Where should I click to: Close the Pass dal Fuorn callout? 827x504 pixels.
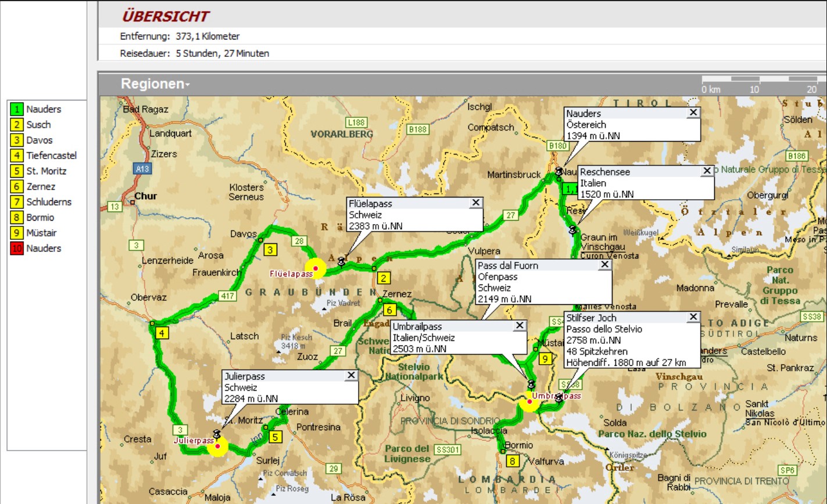[x=604, y=265]
